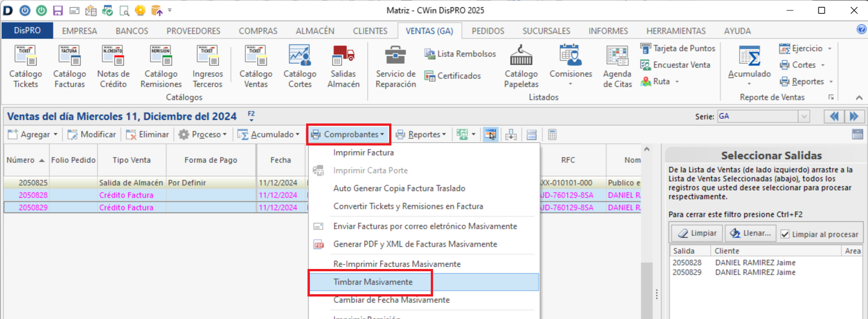
Task: Toggle the Limpiar al procesar checkbox
Action: pos(785,234)
